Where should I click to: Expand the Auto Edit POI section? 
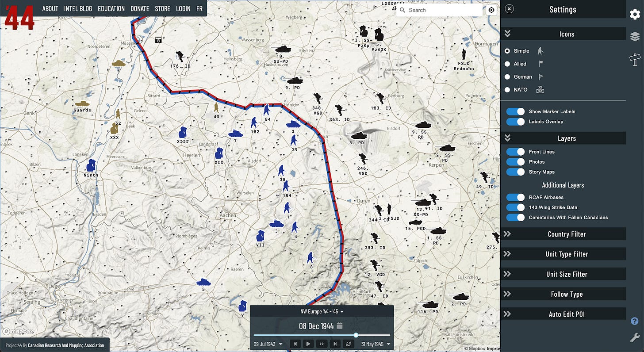click(x=563, y=314)
